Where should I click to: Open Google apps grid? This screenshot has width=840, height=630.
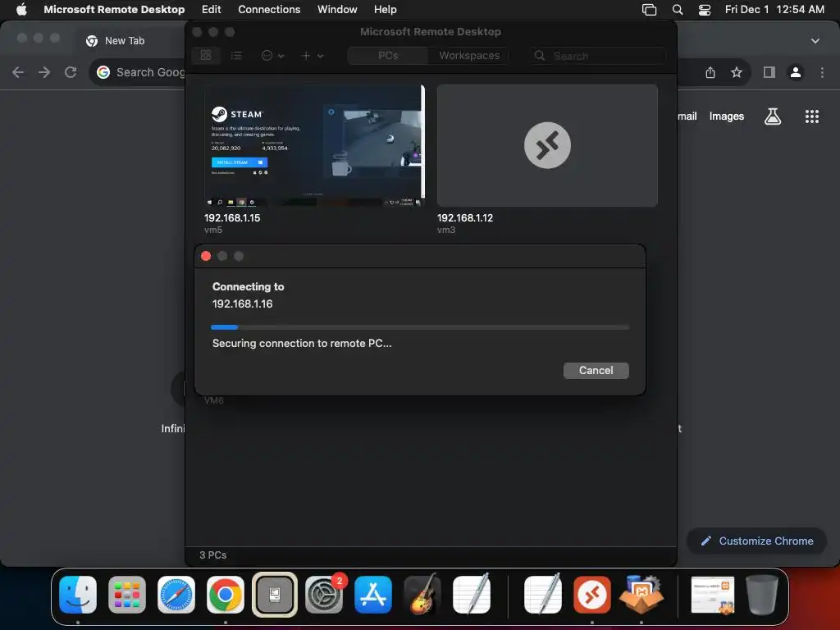click(811, 116)
